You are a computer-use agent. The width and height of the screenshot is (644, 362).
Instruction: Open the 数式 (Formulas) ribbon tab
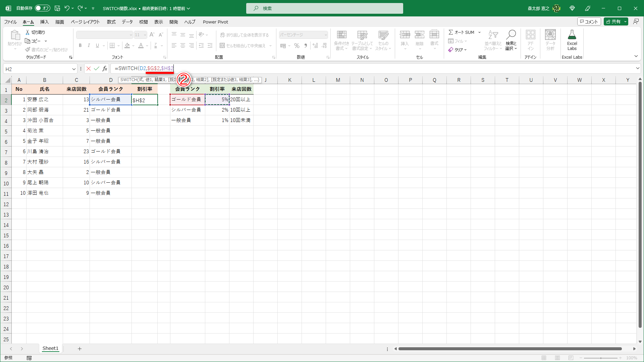pyautogui.click(x=111, y=22)
